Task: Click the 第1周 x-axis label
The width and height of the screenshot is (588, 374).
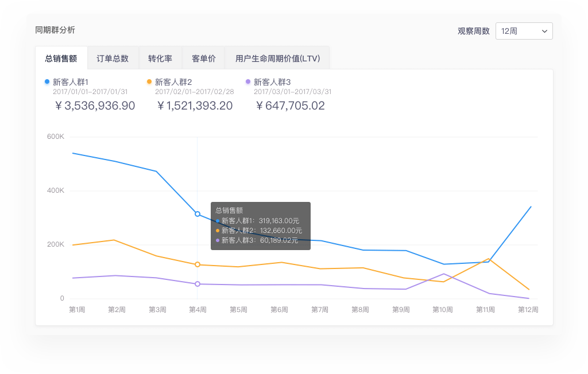Action: [78, 310]
